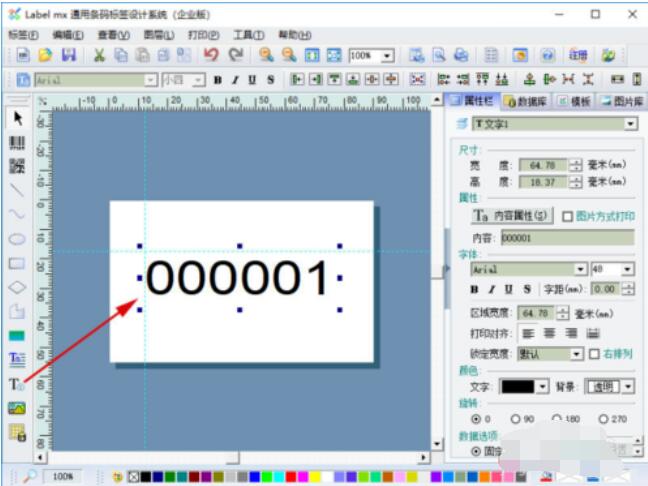
Task: Select the picture insert tool
Action: [x=17, y=408]
